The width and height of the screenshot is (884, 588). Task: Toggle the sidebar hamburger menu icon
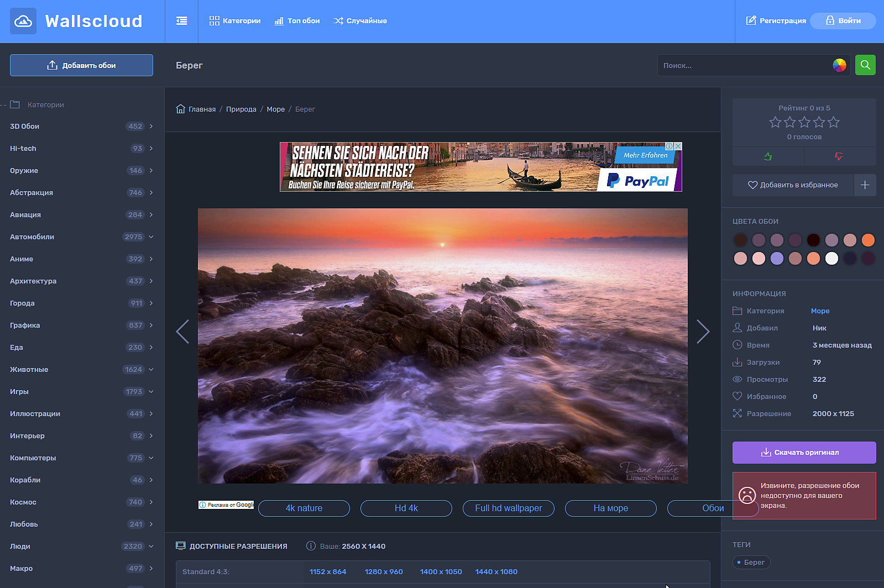181,21
